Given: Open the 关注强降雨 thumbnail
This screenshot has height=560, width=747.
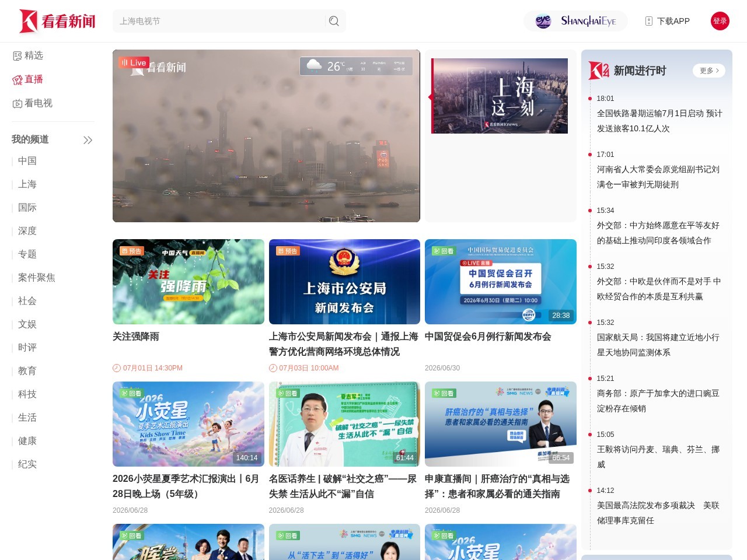Looking at the screenshot, I should click(x=189, y=282).
